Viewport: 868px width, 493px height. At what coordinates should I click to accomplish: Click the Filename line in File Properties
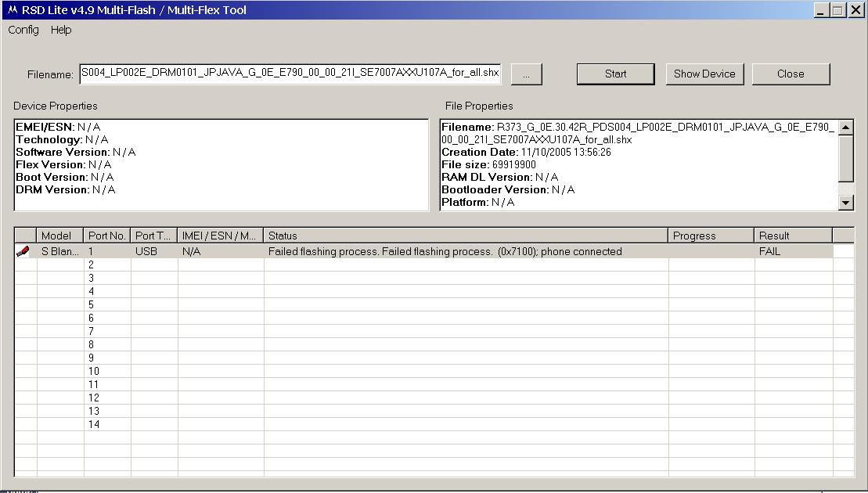tap(638, 133)
